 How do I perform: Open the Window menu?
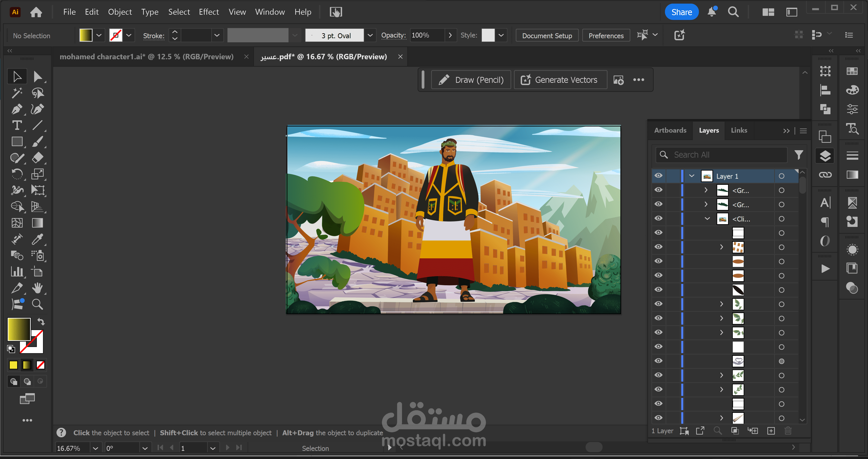pyautogui.click(x=270, y=12)
